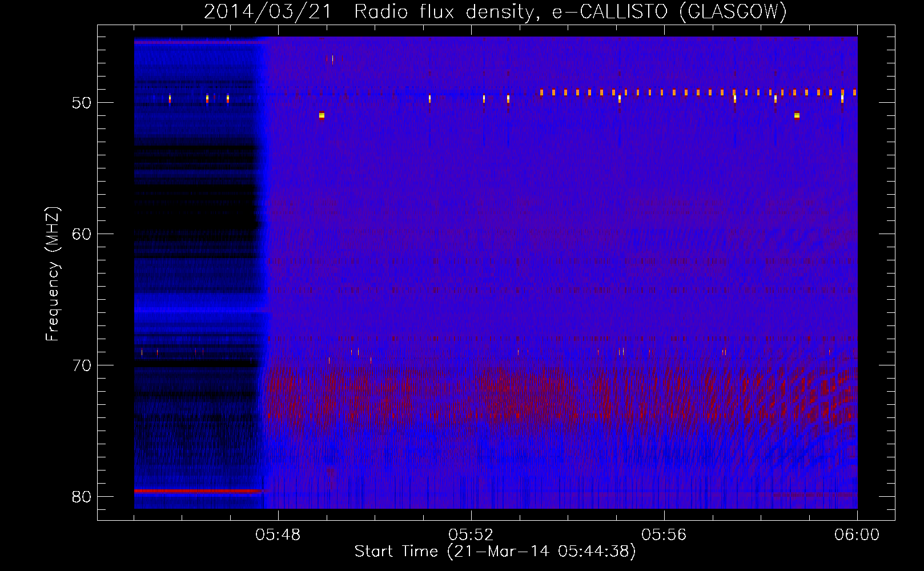The height and width of the screenshot is (571, 924).
Task: Select the 05:48 time tick label
Action: point(278,535)
